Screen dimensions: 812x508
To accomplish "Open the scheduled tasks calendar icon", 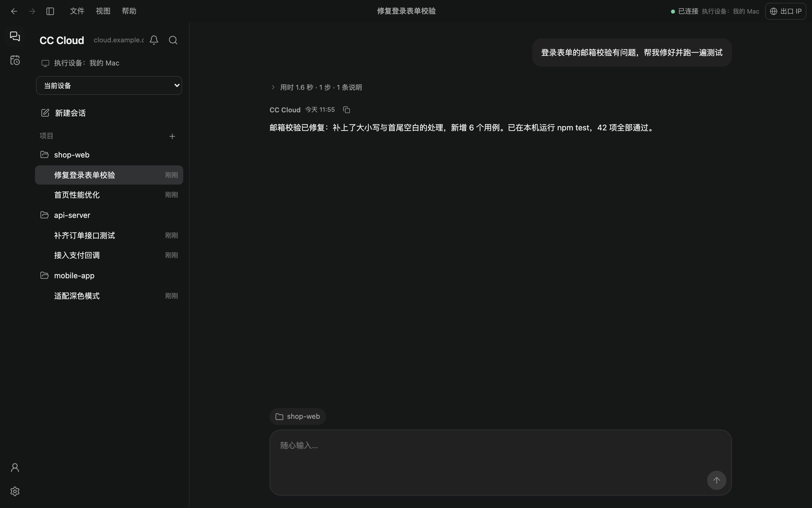I will pos(15,60).
